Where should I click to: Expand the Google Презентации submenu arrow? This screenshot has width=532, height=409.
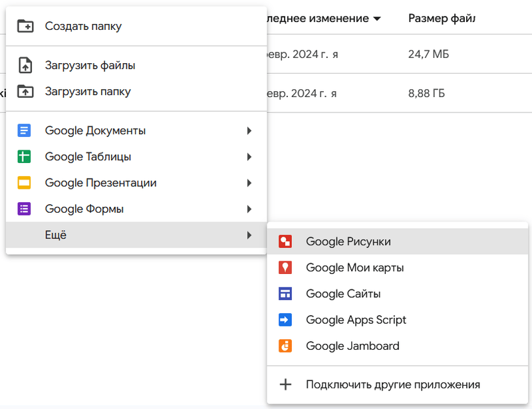[x=249, y=183]
